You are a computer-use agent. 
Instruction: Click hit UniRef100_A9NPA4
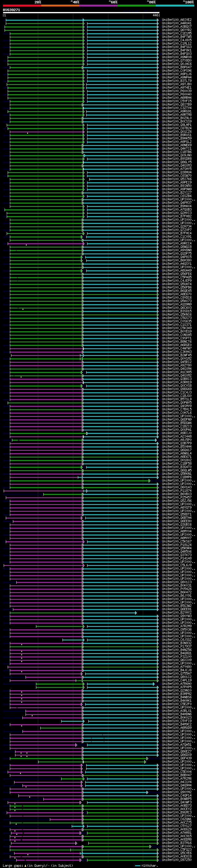click(177, 78)
